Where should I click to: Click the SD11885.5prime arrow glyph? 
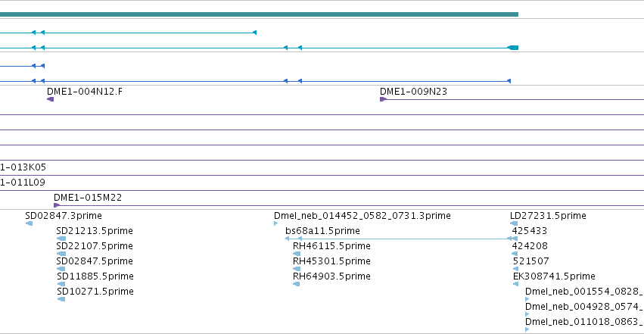click(x=61, y=284)
